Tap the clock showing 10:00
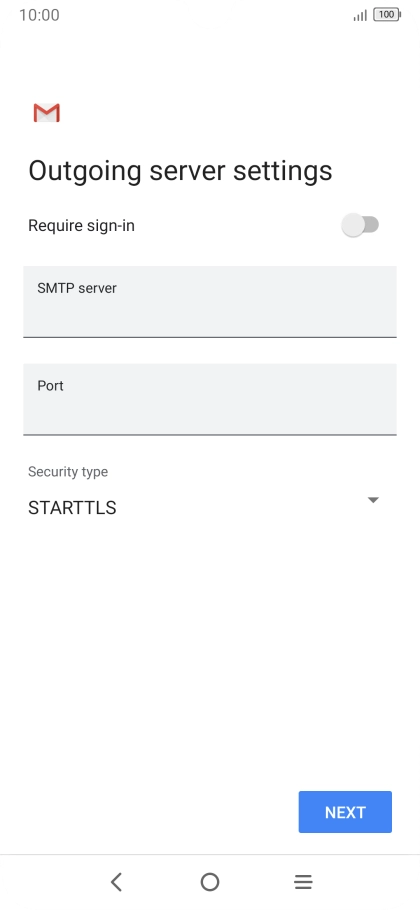The width and height of the screenshot is (420, 910). pos(39,15)
